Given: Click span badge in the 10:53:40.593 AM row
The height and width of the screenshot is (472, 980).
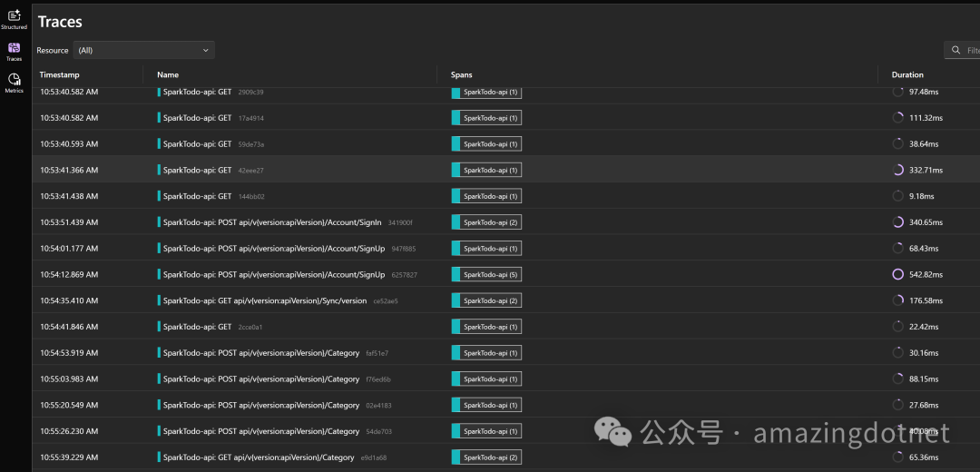Looking at the screenshot, I should [x=486, y=143].
